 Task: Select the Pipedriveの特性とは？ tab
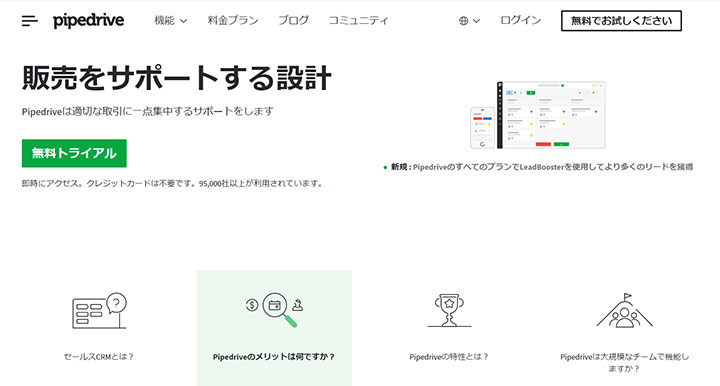[449, 357]
